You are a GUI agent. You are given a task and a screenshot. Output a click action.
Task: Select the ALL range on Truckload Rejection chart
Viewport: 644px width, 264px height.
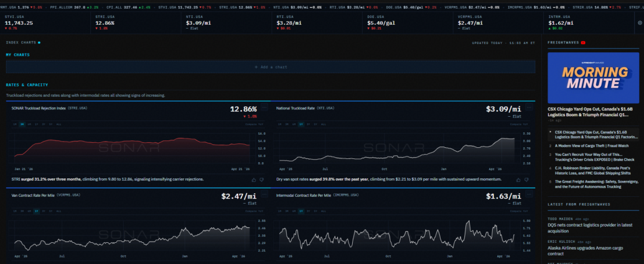coord(58,124)
